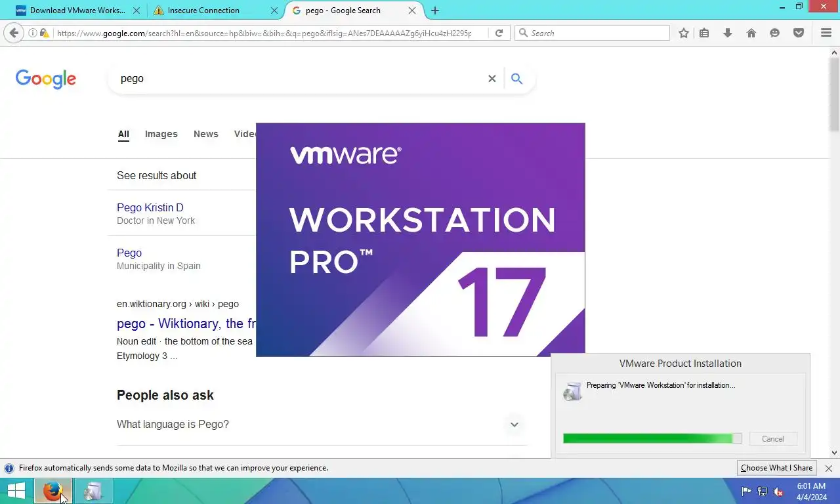Screen dimensions: 840x504
Task: Switch to Images results tab
Action: [161, 134]
